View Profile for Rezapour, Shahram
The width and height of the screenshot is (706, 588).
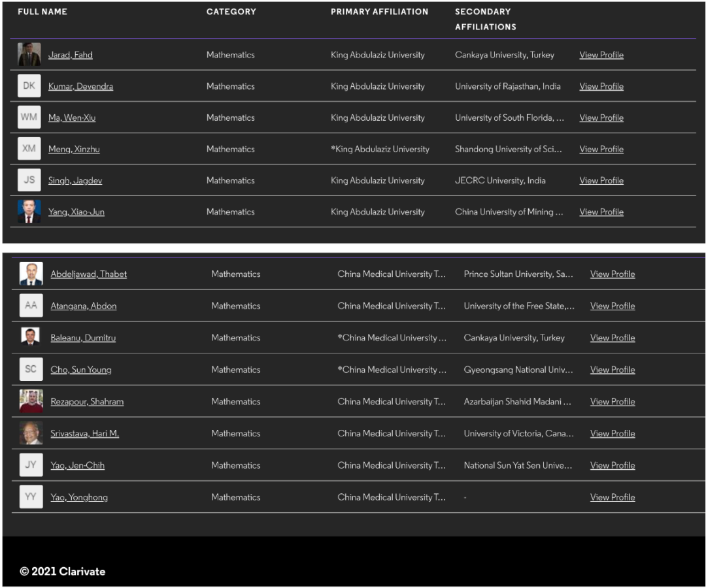click(x=613, y=402)
